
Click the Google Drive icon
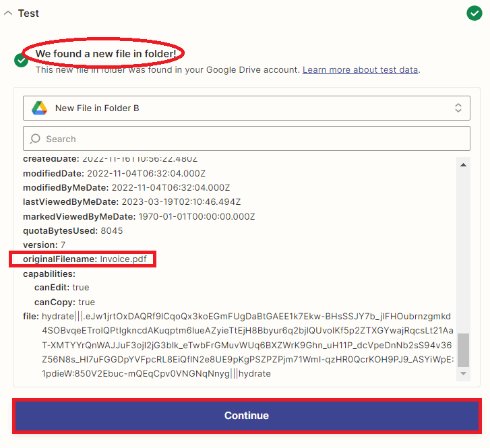pos(39,108)
